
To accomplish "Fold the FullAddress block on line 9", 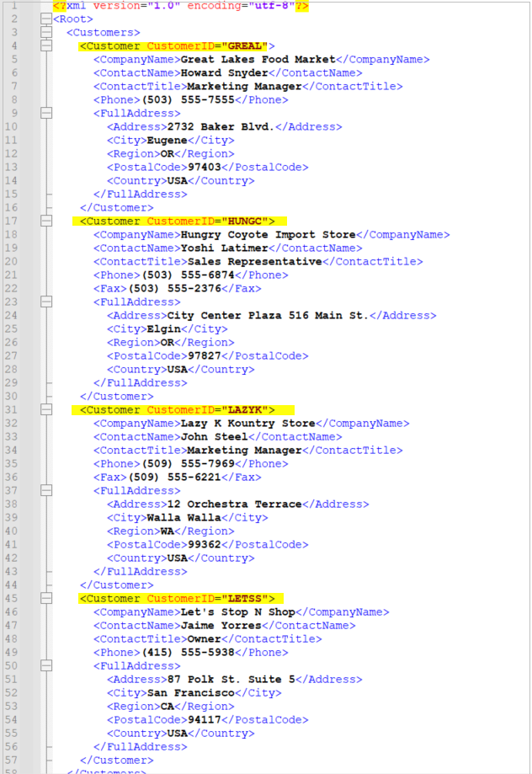I will [45, 113].
